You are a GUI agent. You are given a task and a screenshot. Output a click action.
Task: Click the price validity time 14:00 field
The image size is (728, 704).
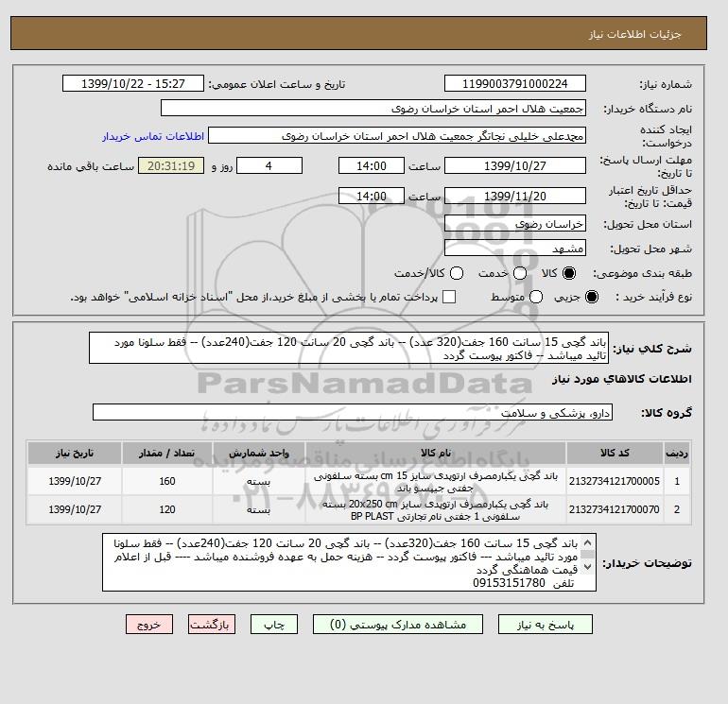coord(372,196)
